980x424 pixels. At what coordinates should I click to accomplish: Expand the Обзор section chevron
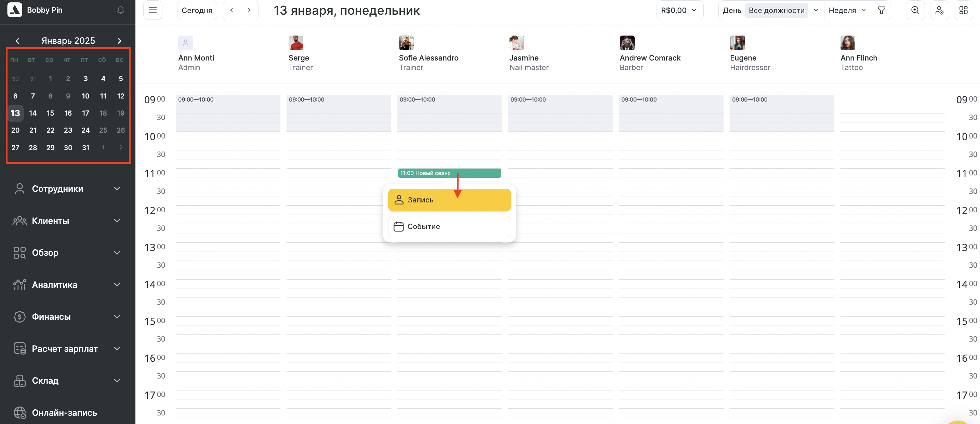coord(117,253)
